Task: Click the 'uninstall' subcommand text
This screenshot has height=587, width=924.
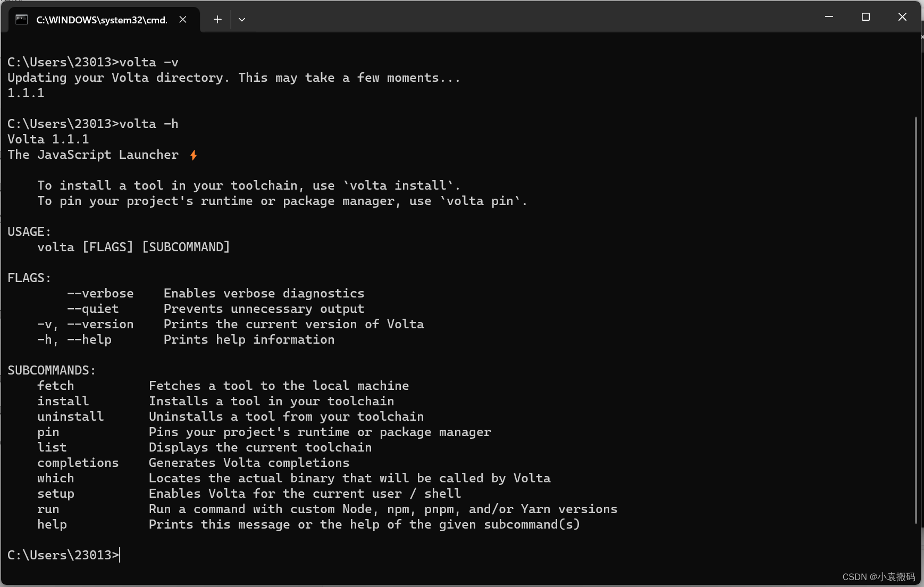Action: tap(71, 416)
